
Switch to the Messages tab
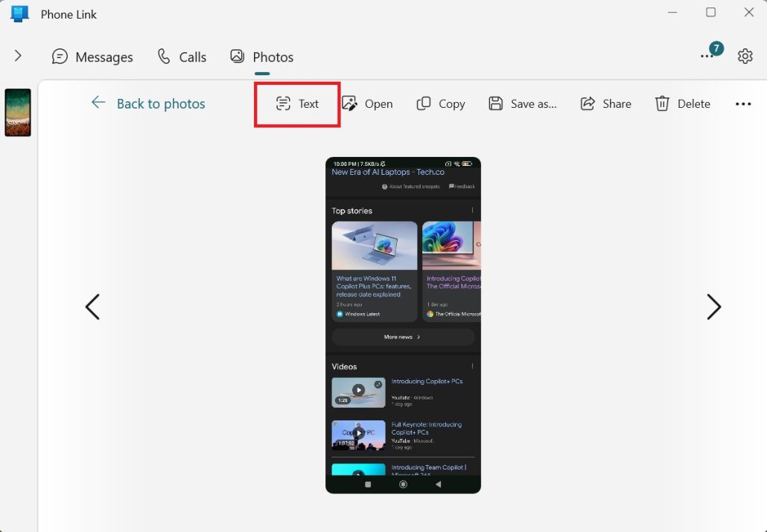[x=92, y=57]
